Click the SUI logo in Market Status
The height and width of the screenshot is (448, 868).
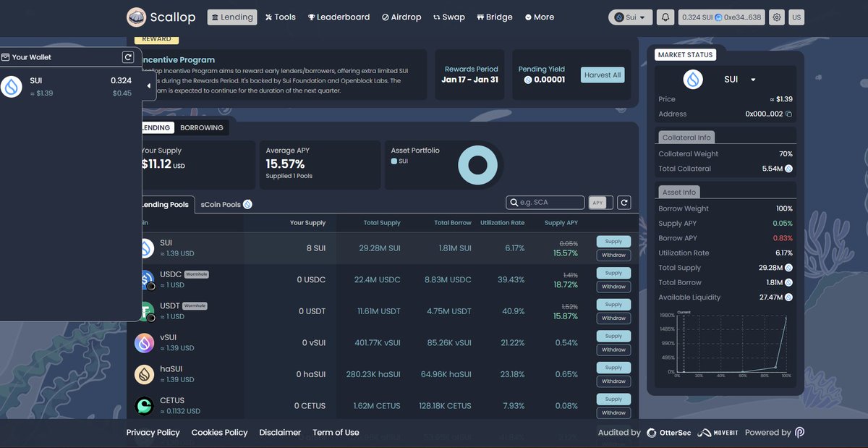(x=693, y=79)
